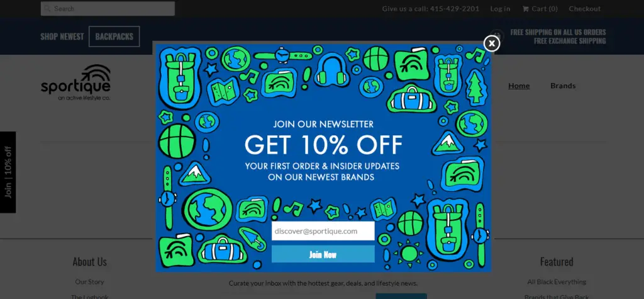
Task: Click the sun illustration near Join Now
Action: (x=408, y=252)
